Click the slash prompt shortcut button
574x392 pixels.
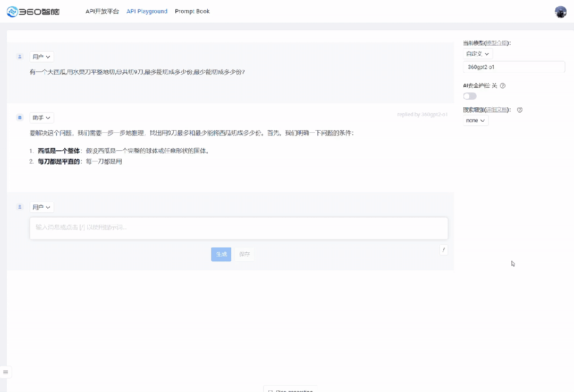tap(443, 250)
